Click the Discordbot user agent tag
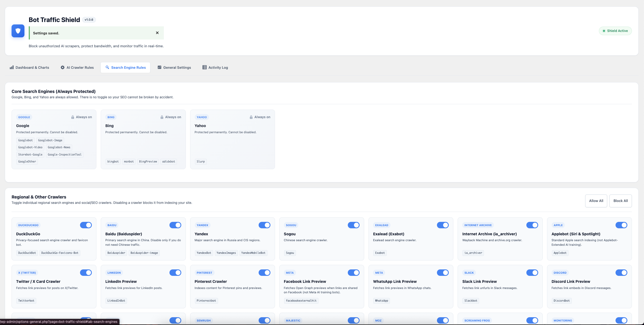 click(x=562, y=301)
